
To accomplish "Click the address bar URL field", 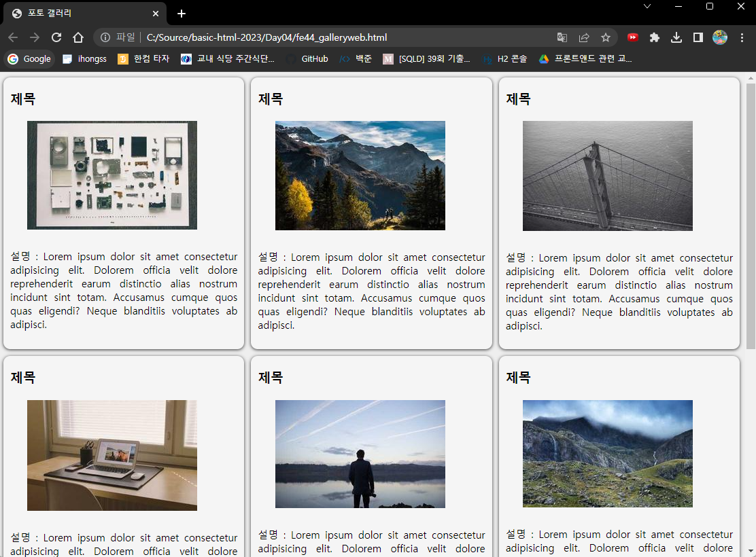I will click(347, 37).
